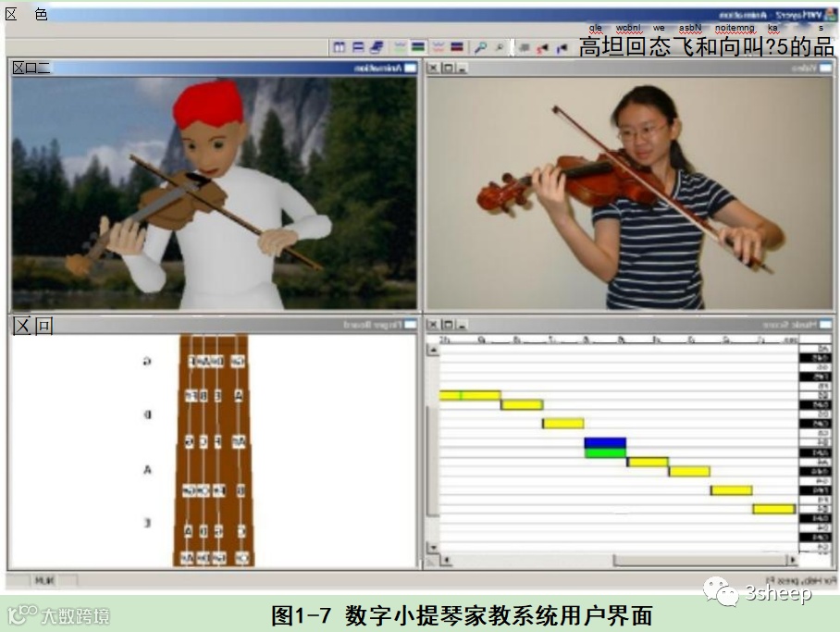Click the pink wavy lines toolbar icon
The height and width of the screenshot is (632, 840).
(439, 47)
